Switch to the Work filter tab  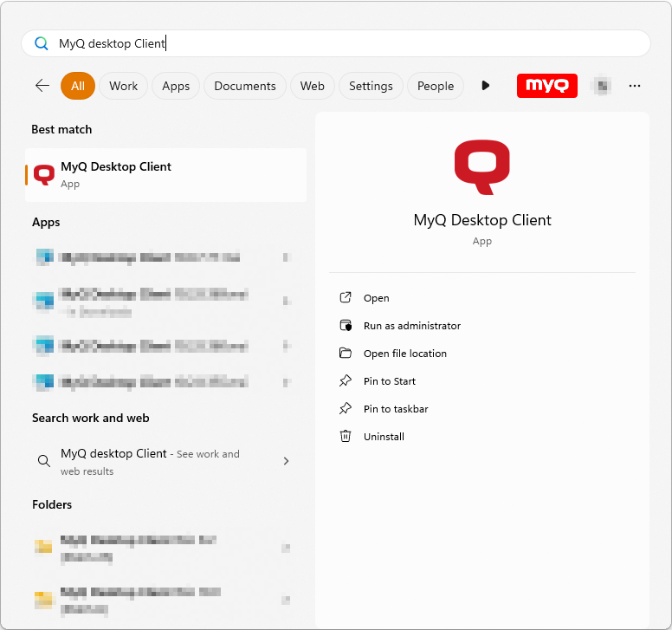point(124,86)
